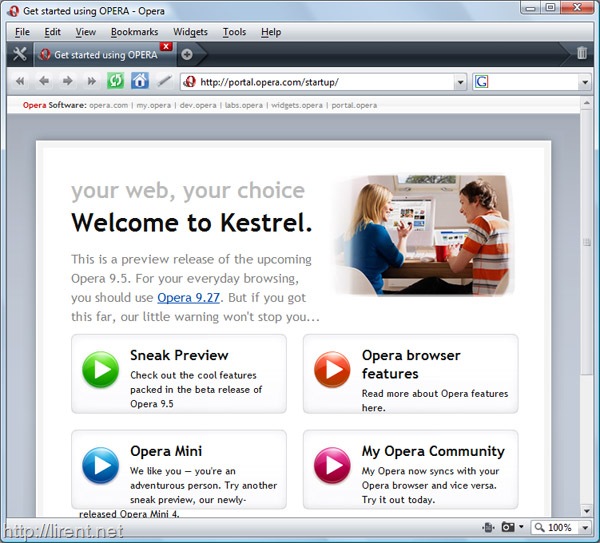Click the Welcome to Kestrel. heading
The height and width of the screenshot is (543, 600).
192,222
